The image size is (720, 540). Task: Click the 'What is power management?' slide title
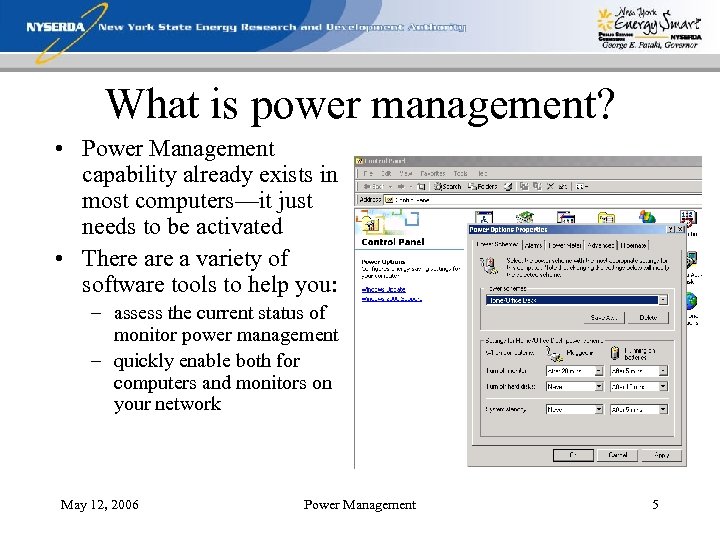[x=360, y=105]
